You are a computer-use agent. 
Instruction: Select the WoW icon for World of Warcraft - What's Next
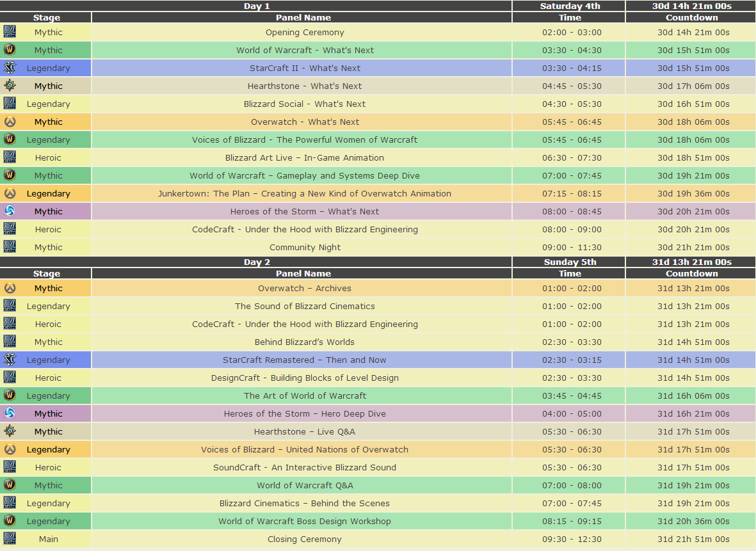point(10,50)
